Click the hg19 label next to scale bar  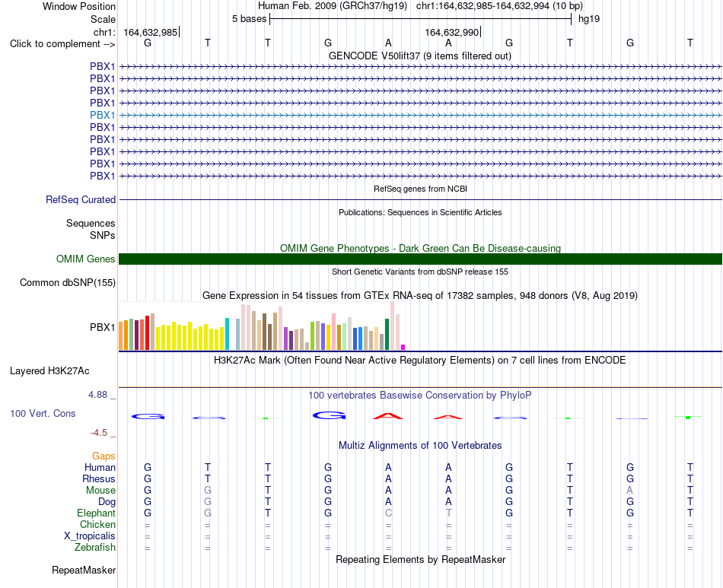[x=589, y=19]
